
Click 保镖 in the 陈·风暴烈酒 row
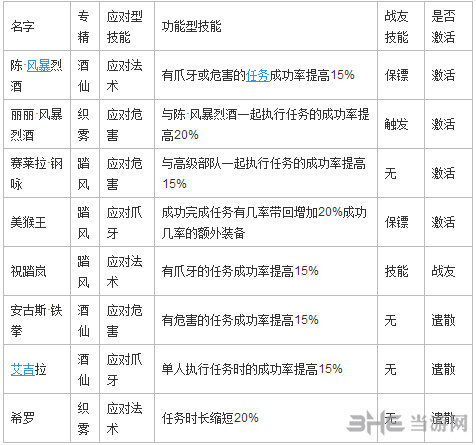(396, 75)
